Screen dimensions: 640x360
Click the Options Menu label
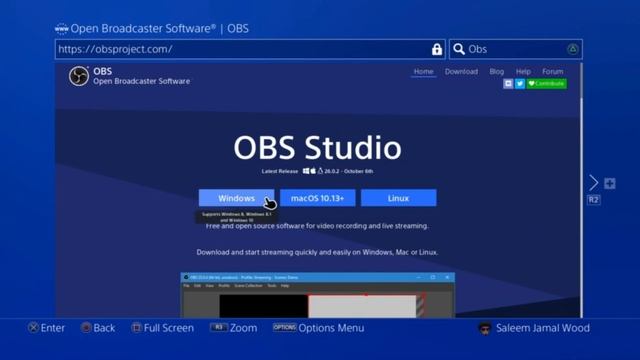pyautogui.click(x=331, y=328)
